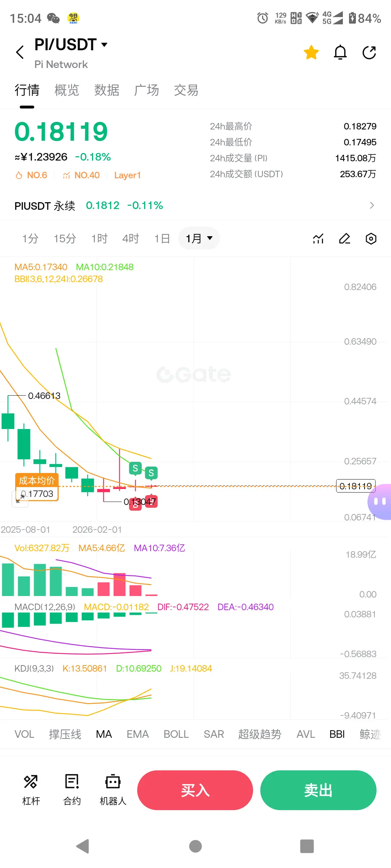The height and width of the screenshot is (868, 391).
Task: Tap MA5:0.17340 legend label
Action: tap(41, 267)
